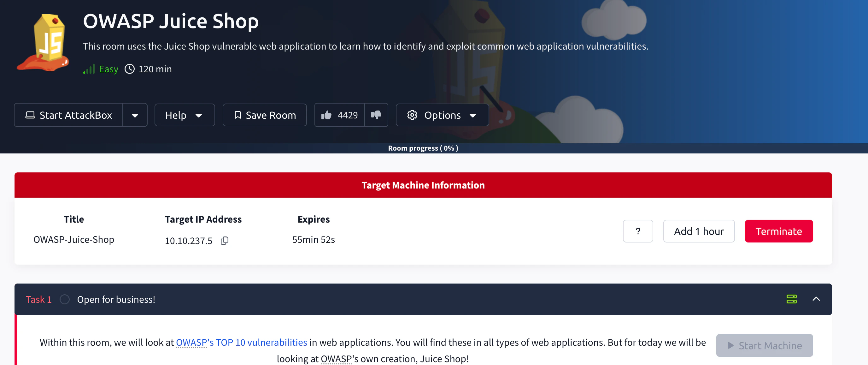Click the Easy difficulty bars icon

tap(89, 69)
